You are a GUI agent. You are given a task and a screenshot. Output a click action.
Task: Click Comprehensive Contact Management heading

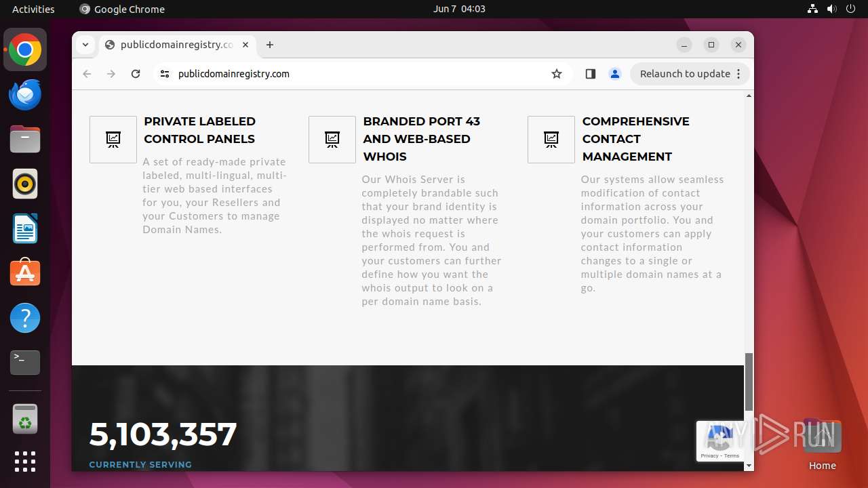(x=636, y=139)
